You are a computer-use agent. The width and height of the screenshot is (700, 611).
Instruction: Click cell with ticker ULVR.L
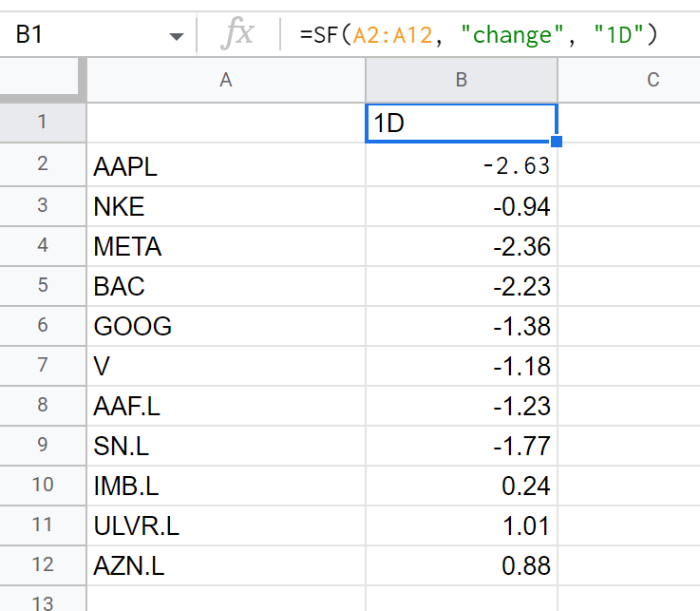226,525
